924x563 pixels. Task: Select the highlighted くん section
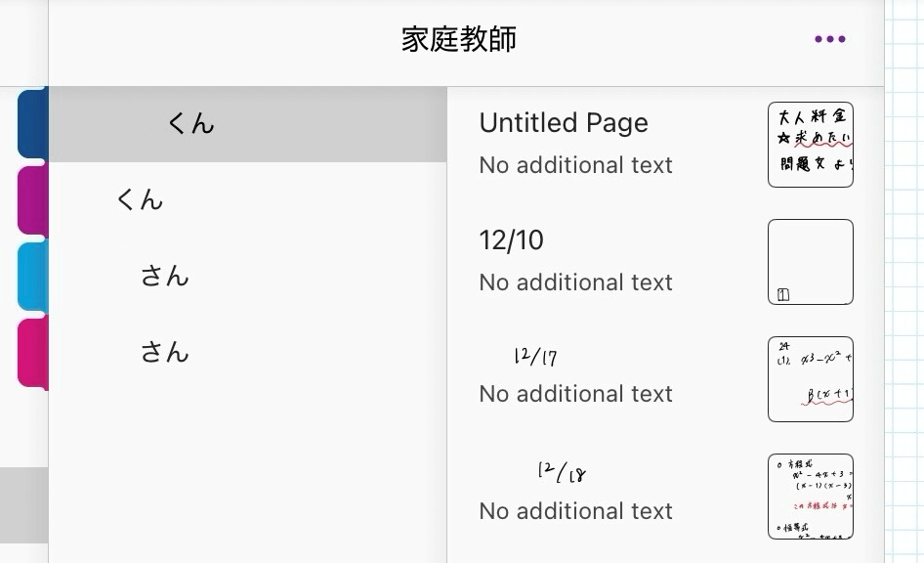click(x=190, y=124)
